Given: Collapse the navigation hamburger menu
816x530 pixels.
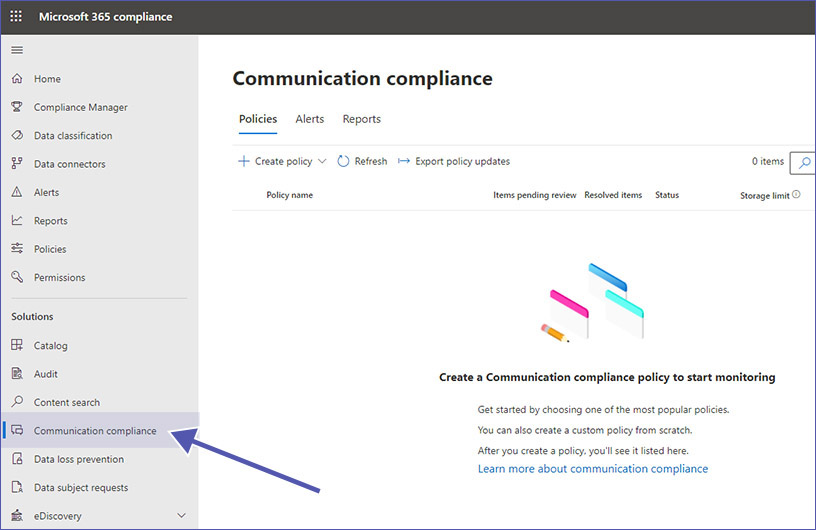Looking at the screenshot, I should pos(16,50).
